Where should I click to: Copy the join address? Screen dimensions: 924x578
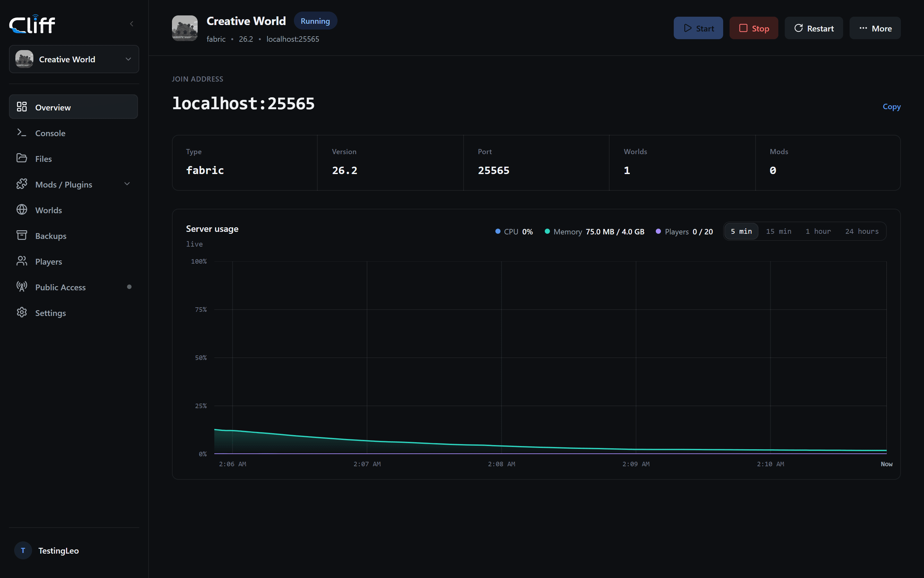tap(892, 107)
